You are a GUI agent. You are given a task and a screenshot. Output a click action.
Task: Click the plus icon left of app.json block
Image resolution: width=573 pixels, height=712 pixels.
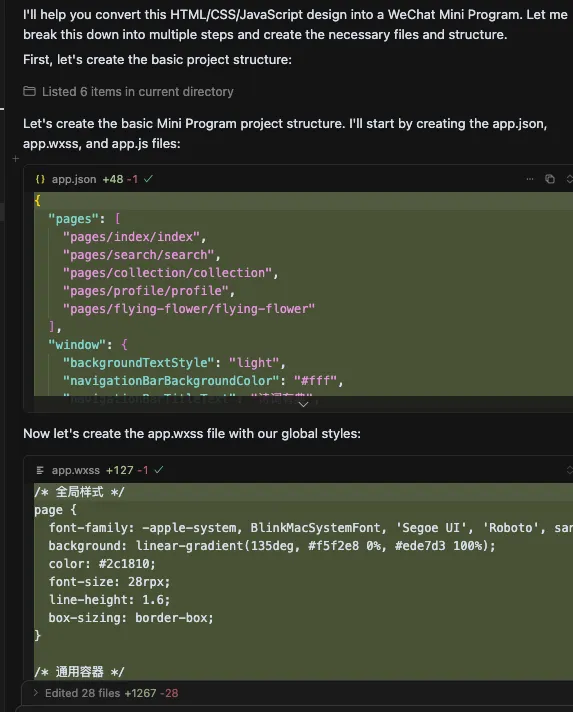click(x=16, y=158)
